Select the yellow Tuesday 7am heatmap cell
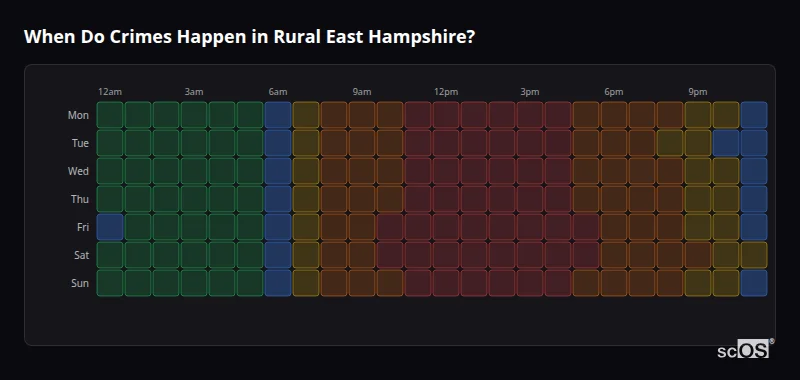 point(306,143)
